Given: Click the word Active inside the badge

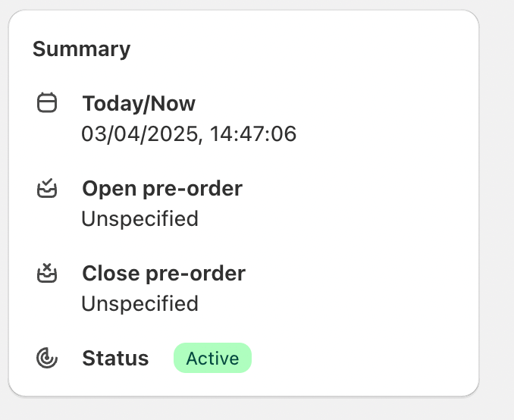Looking at the screenshot, I should click(212, 359).
